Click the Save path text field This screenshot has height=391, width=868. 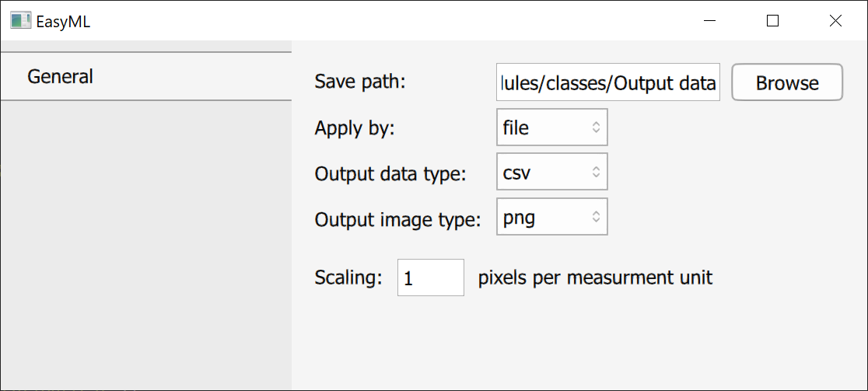(608, 83)
